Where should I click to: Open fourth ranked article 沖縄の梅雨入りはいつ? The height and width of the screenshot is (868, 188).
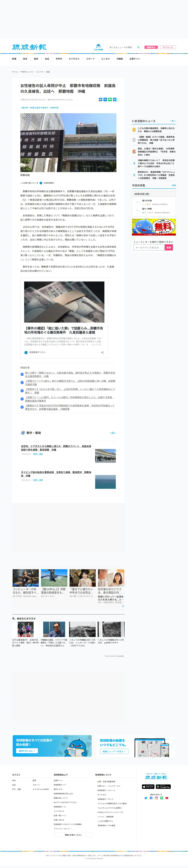click(156, 163)
